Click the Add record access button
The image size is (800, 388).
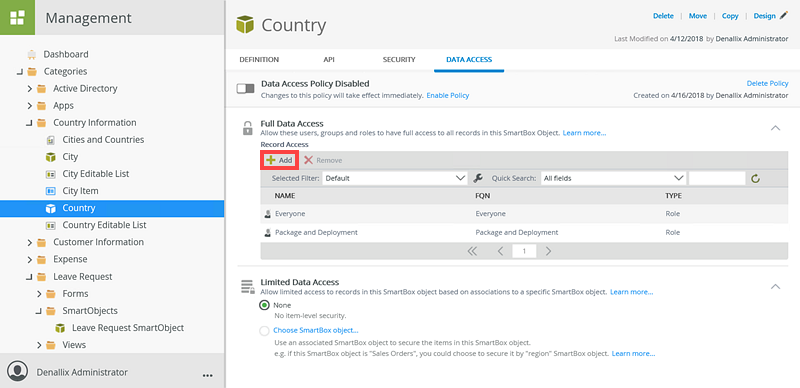tap(279, 160)
